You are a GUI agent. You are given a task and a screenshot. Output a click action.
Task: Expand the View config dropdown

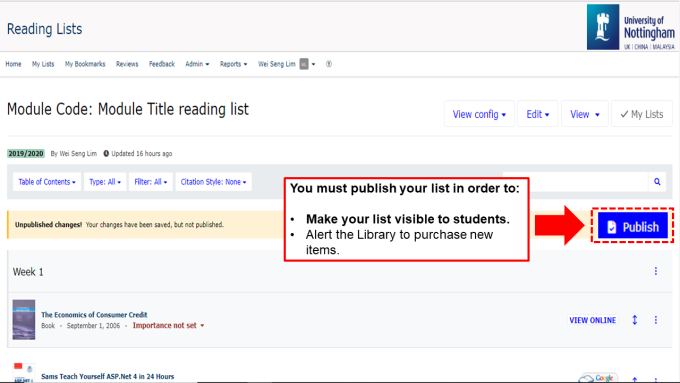tap(479, 114)
